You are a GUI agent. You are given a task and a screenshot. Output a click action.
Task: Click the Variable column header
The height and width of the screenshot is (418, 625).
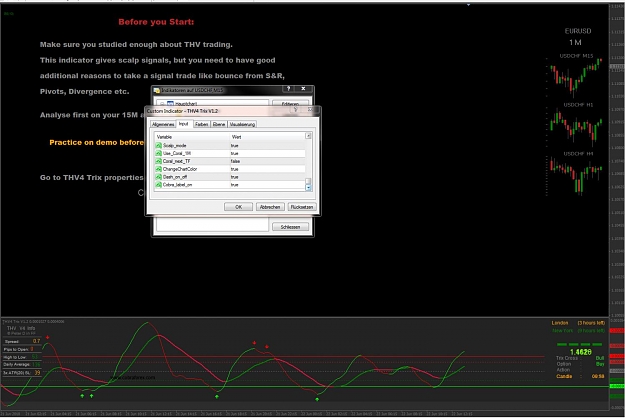click(x=192, y=137)
